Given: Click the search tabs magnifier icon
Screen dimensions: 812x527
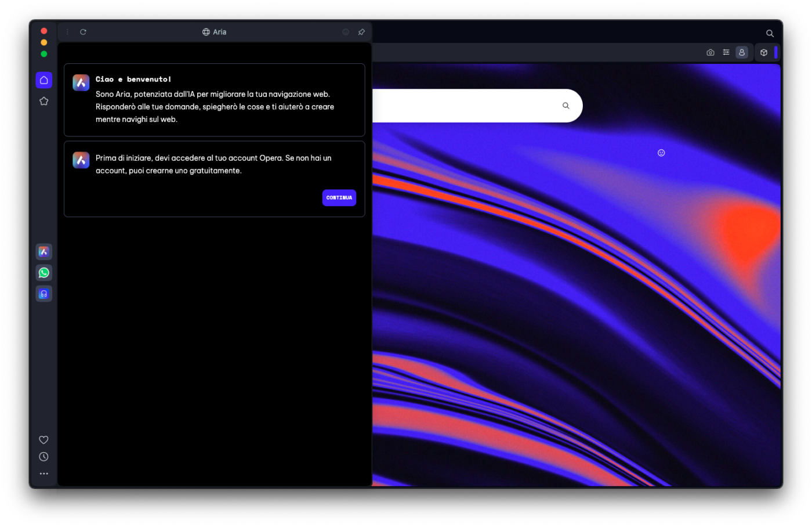Looking at the screenshot, I should click(770, 34).
